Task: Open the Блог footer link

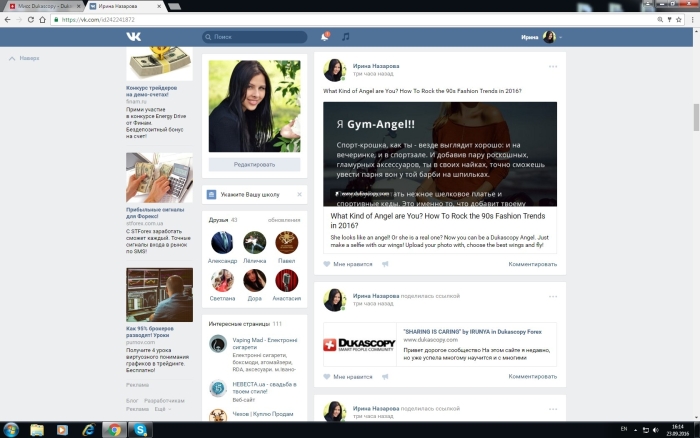Action: pyautogui.click(x=132, y=400)
